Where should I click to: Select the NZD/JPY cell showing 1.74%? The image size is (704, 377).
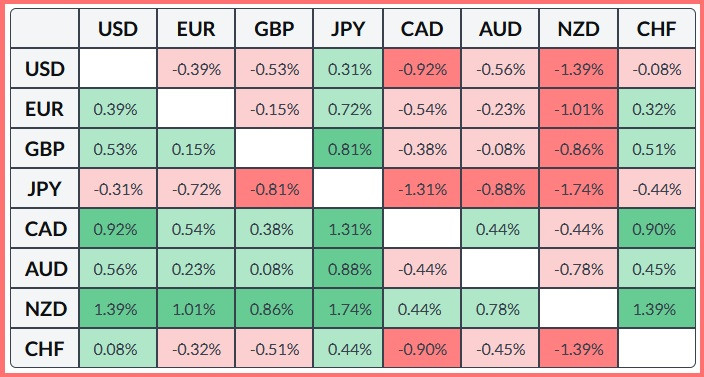point(348,309)
